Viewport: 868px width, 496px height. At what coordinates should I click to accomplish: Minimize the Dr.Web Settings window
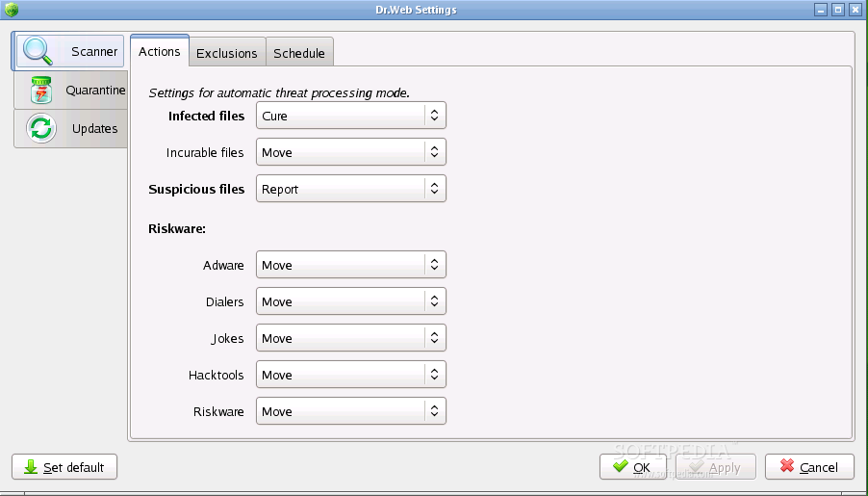pos(821,10)
